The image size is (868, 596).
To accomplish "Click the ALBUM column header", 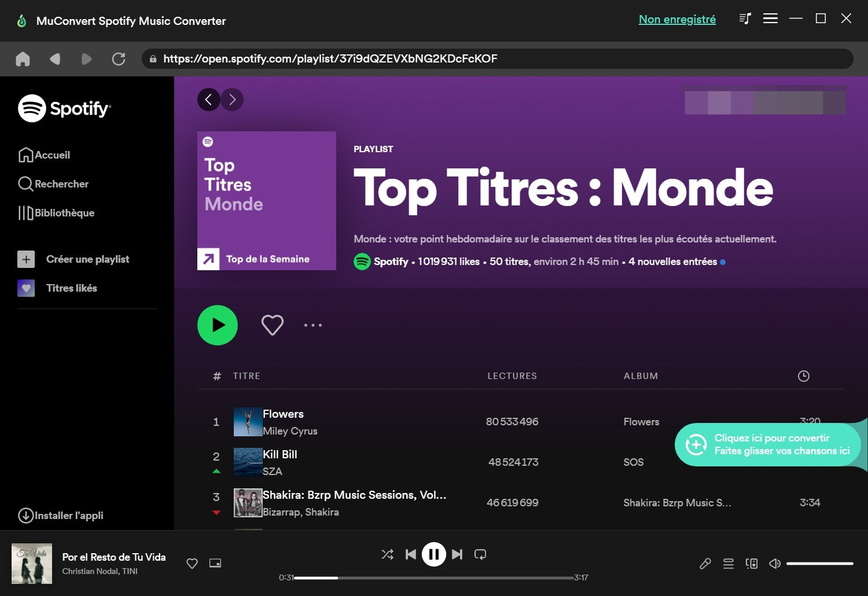I will (x=641, y=376).
